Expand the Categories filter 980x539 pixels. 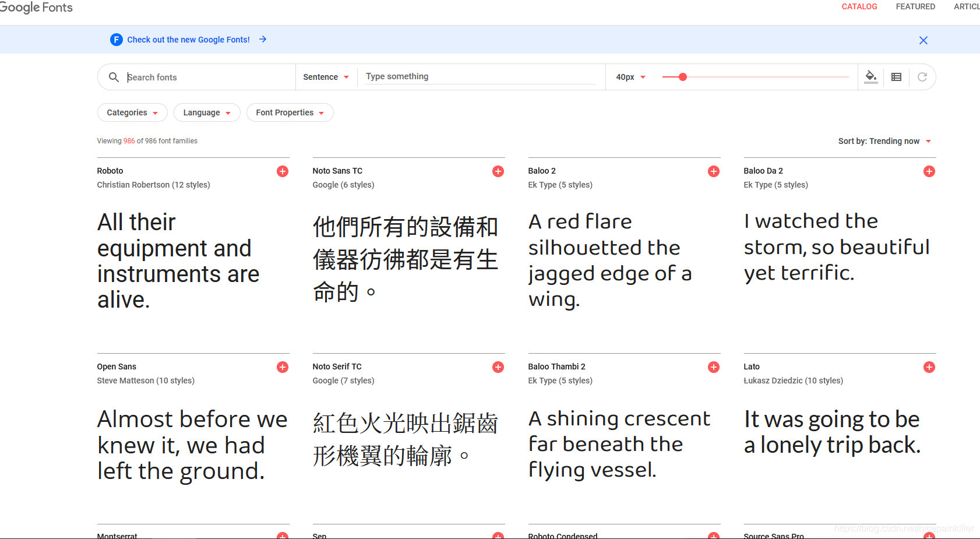pos(132,112)
